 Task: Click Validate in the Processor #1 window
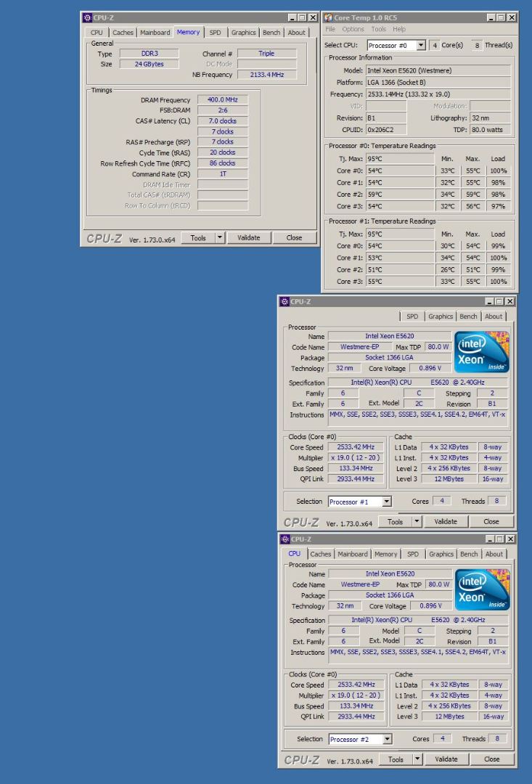[446, 521]
